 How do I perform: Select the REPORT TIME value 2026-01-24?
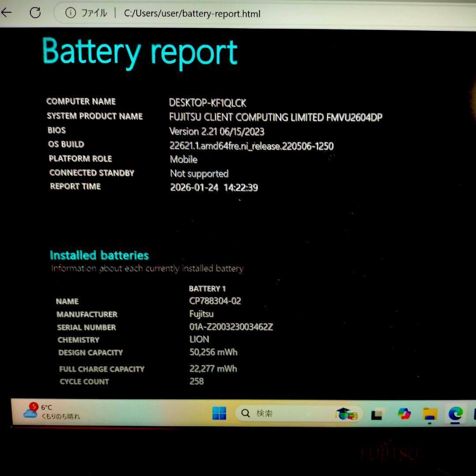coord(195,187)
